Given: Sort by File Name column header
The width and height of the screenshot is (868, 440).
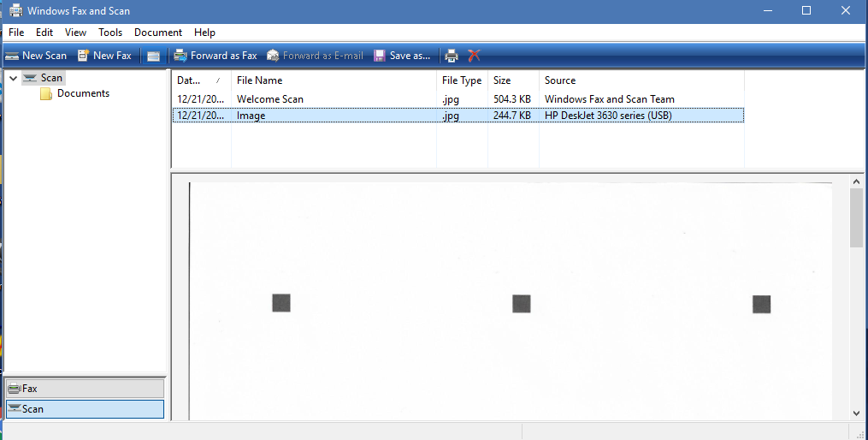Looking at the screenshot, I should coord(334,80).
